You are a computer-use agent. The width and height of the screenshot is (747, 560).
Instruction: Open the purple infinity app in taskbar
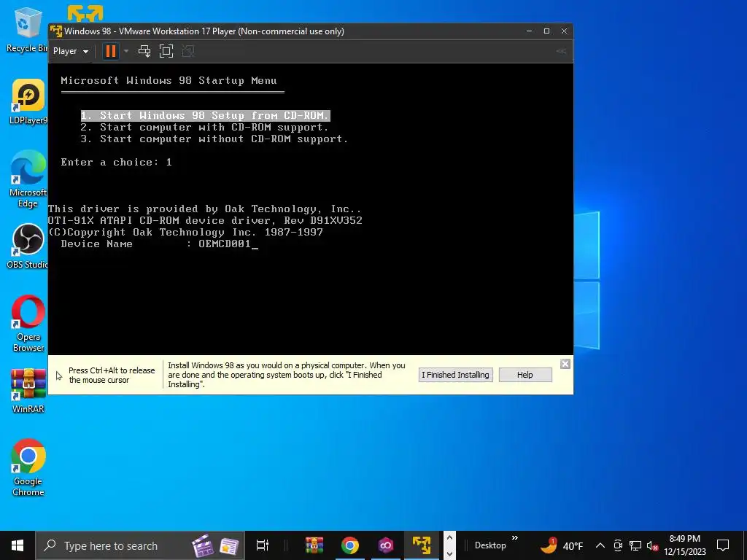click(x=386, y=545)
